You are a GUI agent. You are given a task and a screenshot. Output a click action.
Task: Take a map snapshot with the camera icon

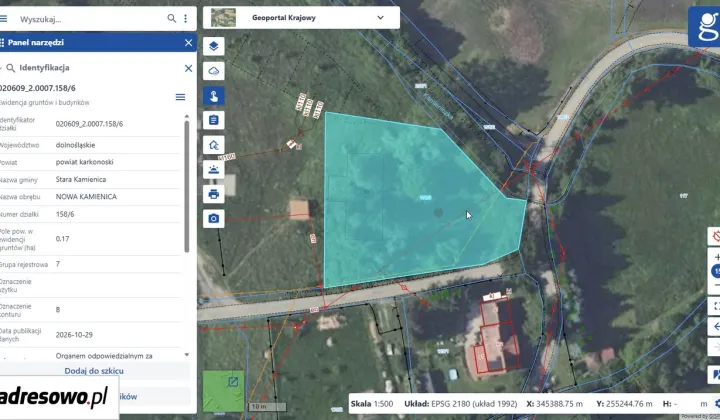tap(214, 218)
